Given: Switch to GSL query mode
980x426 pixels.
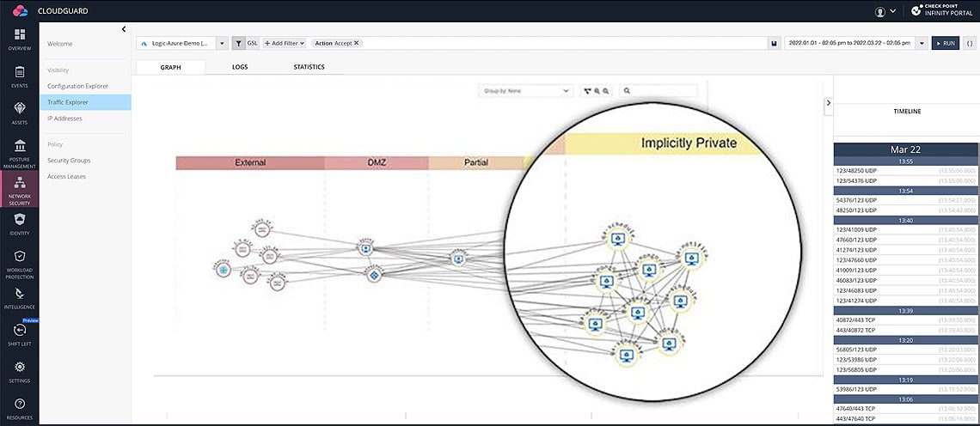Looking at the screenshot, I should [x=252, y=43].
